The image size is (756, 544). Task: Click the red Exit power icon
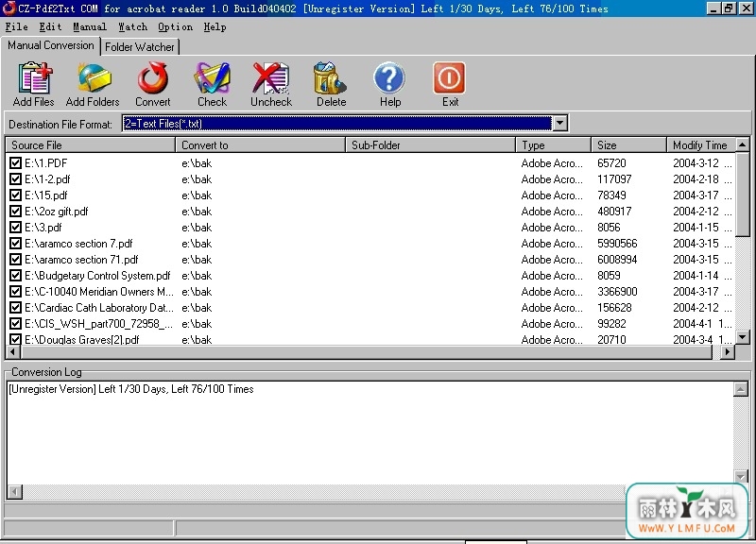(450, 77)
